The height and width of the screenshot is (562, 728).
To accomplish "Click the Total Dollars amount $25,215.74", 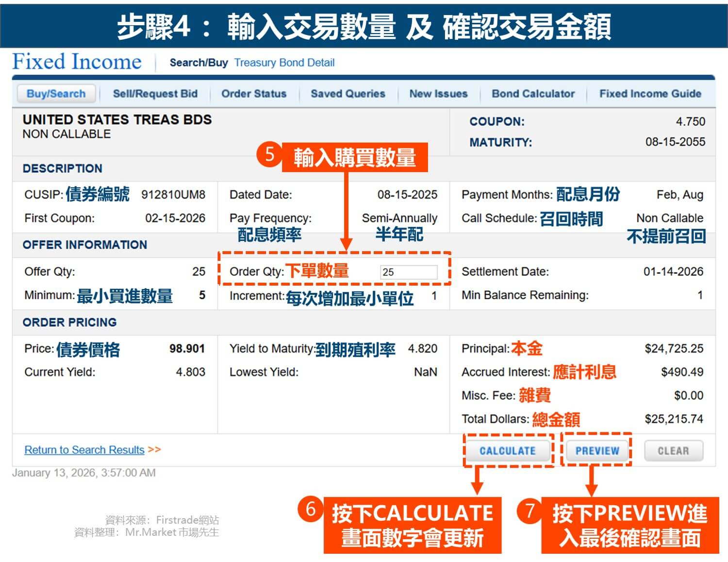I will tap(674, 418).
